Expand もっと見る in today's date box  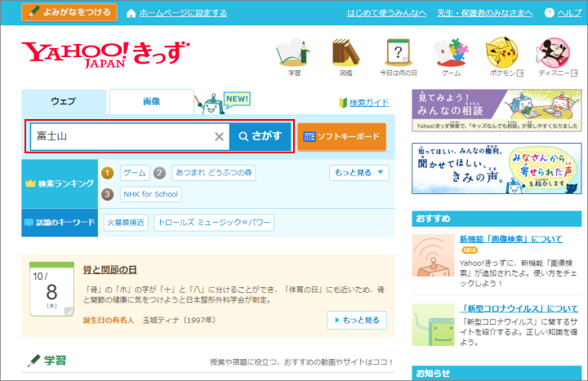(356, 321)
